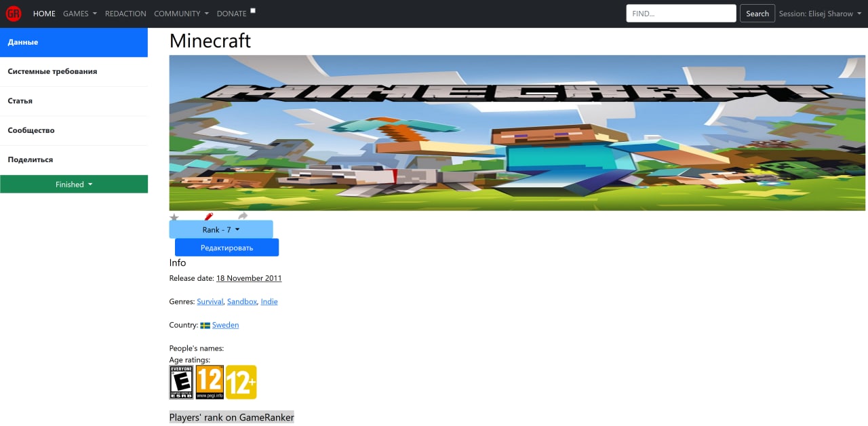Select the Системные требования sidebar tab
868x426 pixels.
click(74, 71)
